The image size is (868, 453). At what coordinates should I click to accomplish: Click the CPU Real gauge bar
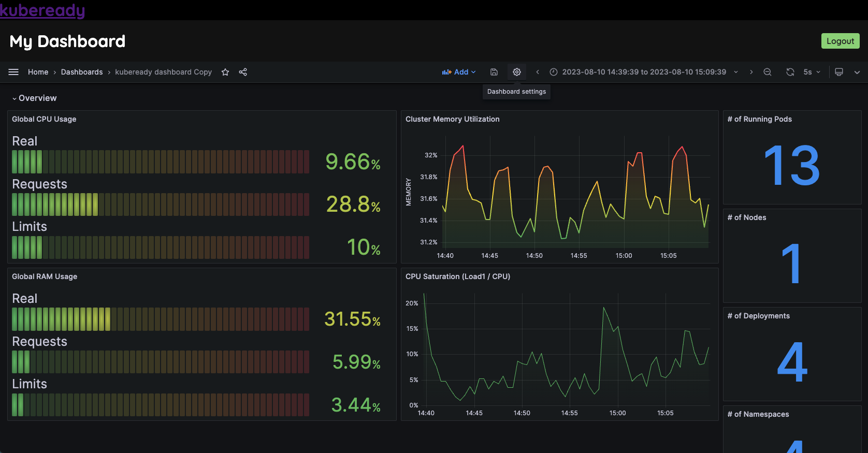click(161, 162)
